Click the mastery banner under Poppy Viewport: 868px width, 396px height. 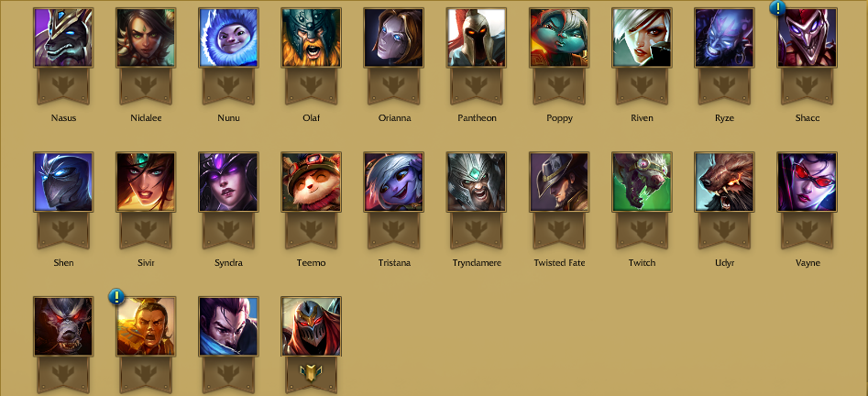(559, 86)
